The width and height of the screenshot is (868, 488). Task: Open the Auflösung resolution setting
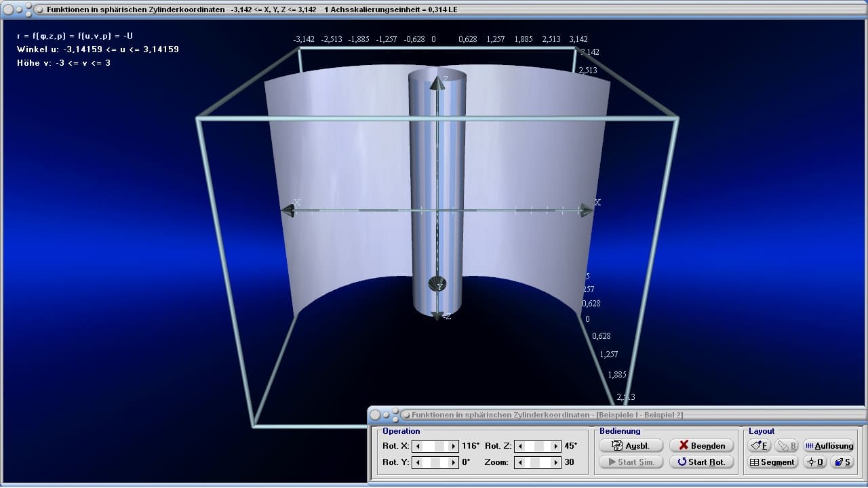(x=829, y=445)
